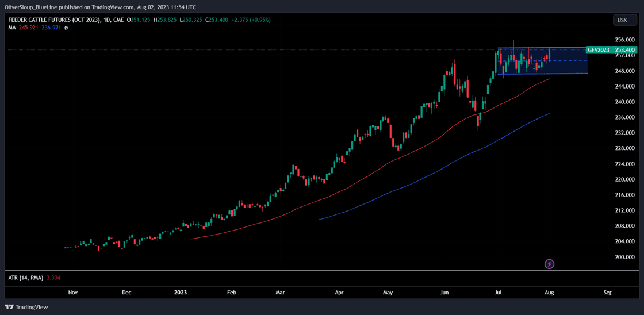Click the 244.000 price axis label
This screenshot has width=644, height=315.
click(623, 87)
